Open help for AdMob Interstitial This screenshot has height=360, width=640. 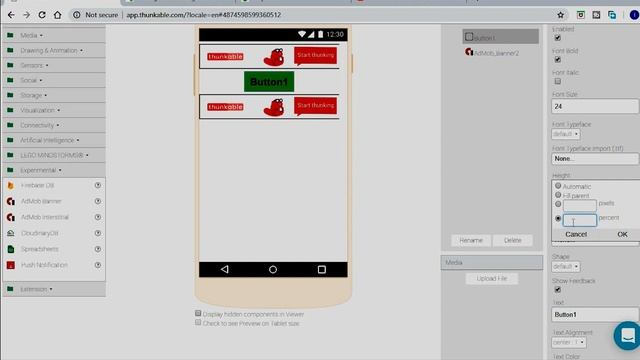(x=98, y=217)
